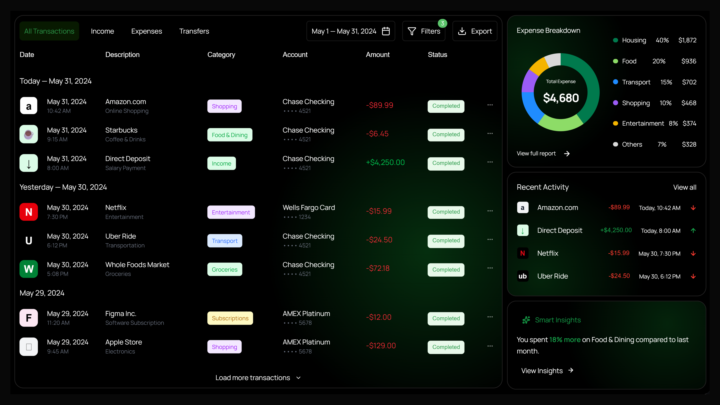Viewport: 720px width, 405px height.
Task: Click the Entertainment orange legend dot
Action: click(x=615, y=124)
